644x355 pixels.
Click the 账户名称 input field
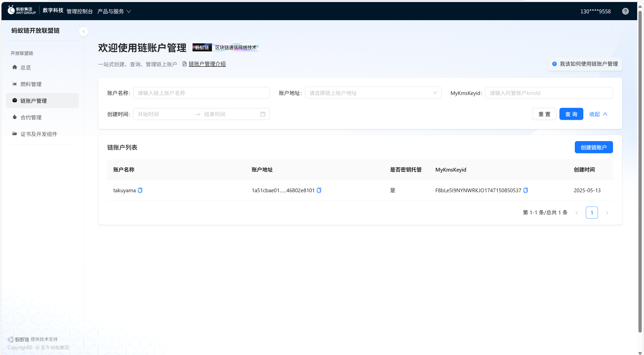(201, 93)
